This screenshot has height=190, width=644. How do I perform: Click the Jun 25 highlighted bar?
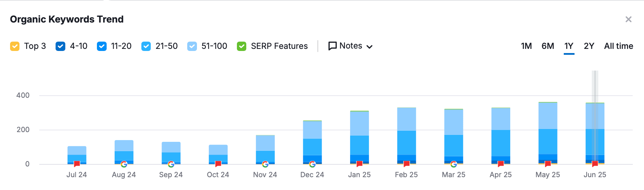pos(595,133)
